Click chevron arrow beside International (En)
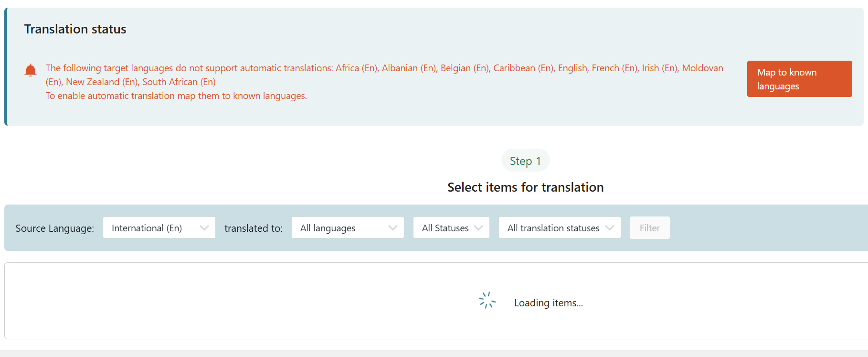This screenshot has width=868, height=357. point(204,228)
